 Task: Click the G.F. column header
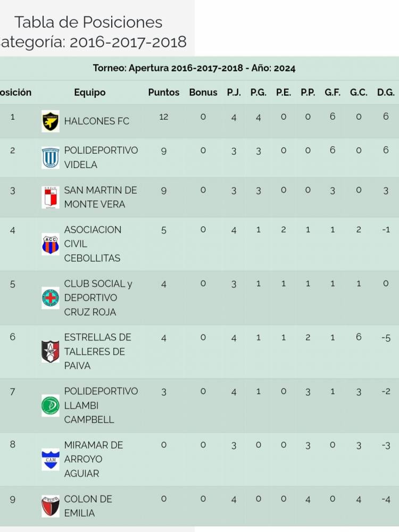click(332, 93)
